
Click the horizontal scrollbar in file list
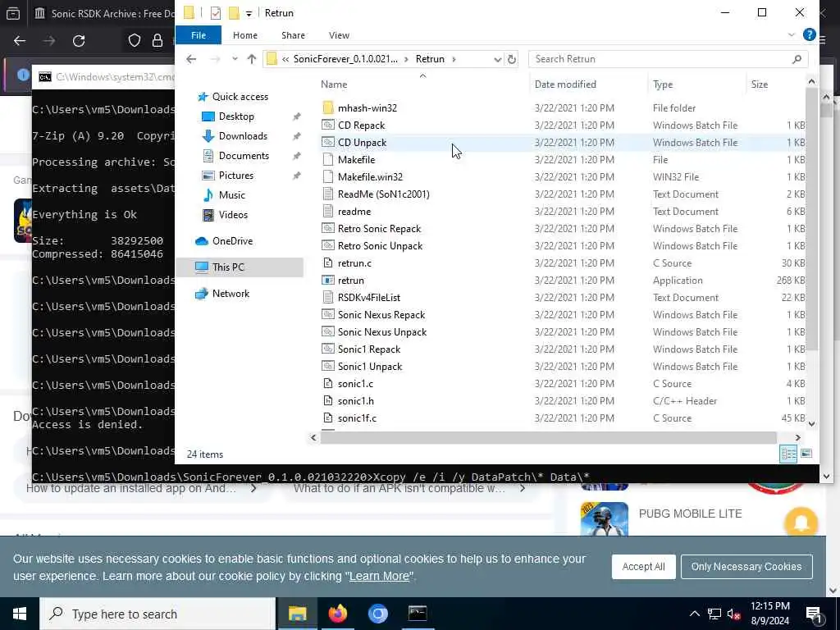547,438
